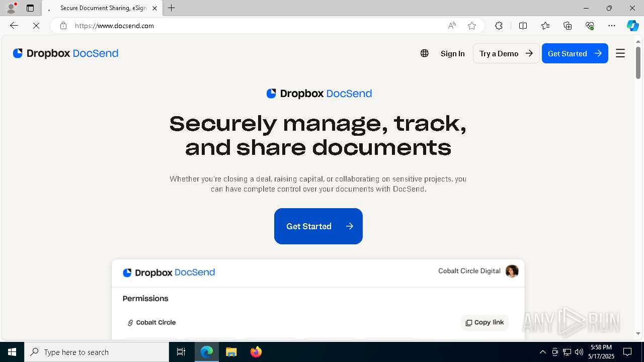Add page to favorites star
This screenshot has width=644, height=362.
472,26
